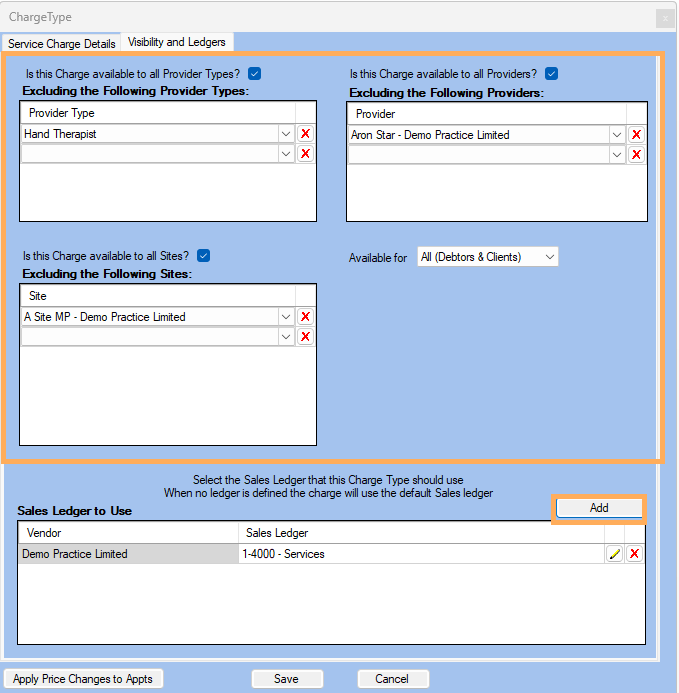Delete the Hand Therapist provider type row
This screenshot has width=679, height=693.
(x=306, y=134)
